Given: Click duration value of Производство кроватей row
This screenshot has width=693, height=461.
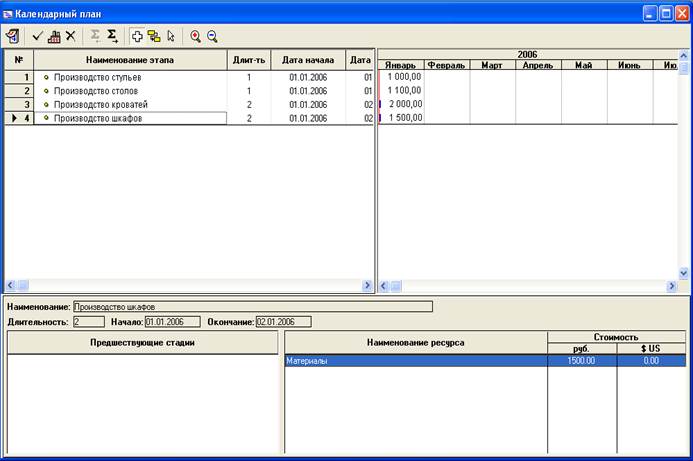Looking at the screenshot, I should pyautogui.click(x=249, y=105).
